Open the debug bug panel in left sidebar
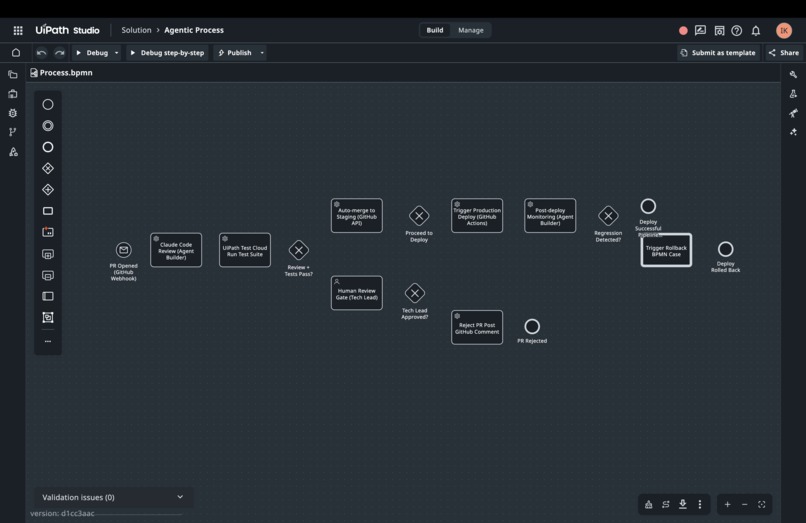806x523 pixels. [x=13, y=113]
